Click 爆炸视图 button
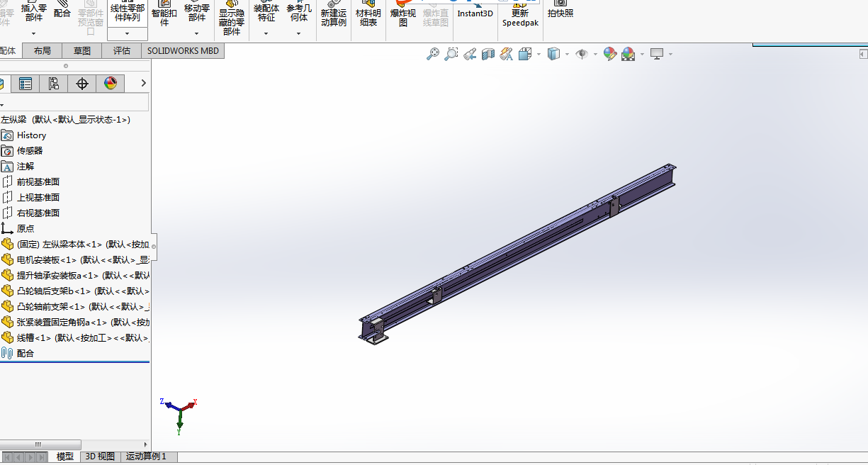The height and width of the screenshot is (465, 868). (x=403, y=14)
